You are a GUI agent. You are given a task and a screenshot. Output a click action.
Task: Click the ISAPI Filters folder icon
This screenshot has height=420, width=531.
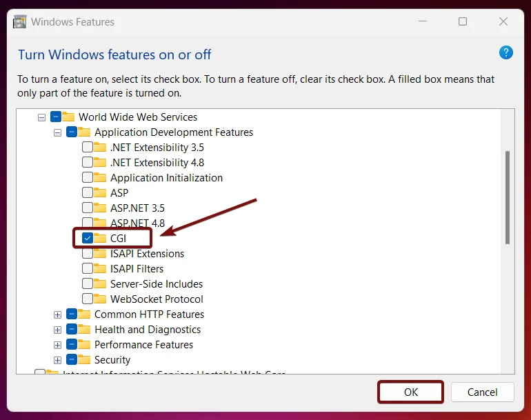(x=100, y=268)
